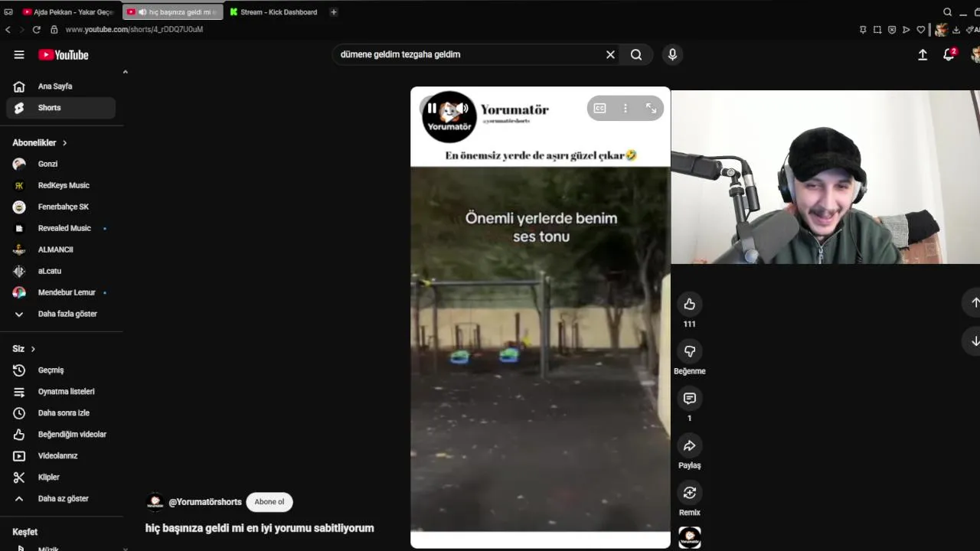This screenshot has height=551, width=980.
Task: Switch to the Stream - Kick Dashboard tab
Action: coord(274,12)
